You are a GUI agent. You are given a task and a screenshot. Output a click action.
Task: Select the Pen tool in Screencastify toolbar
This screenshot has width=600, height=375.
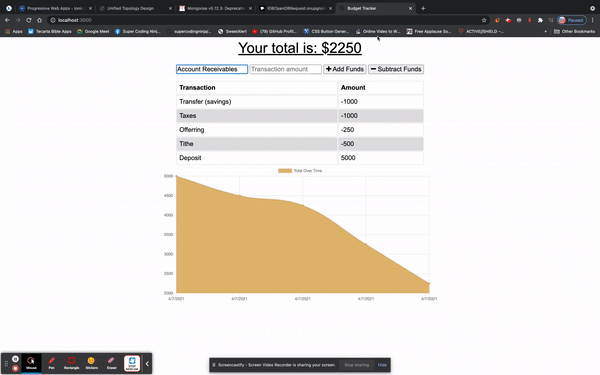[51, 363]
